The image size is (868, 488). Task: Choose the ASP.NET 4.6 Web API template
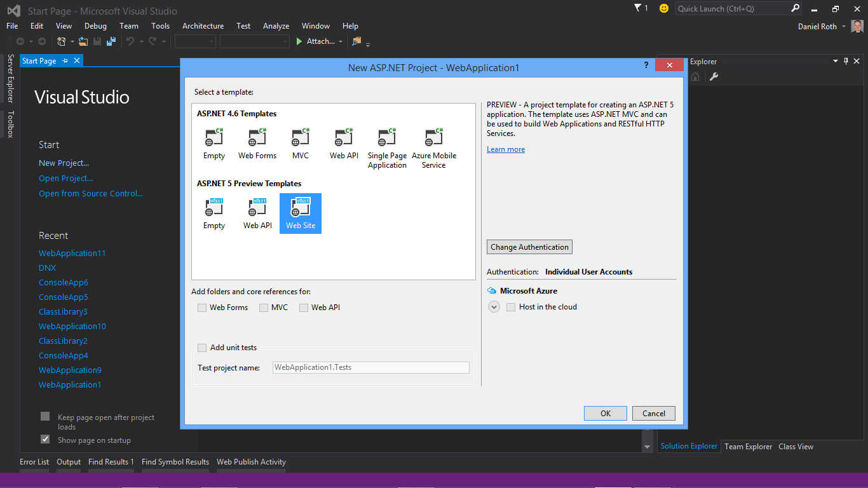pos(344,144)
